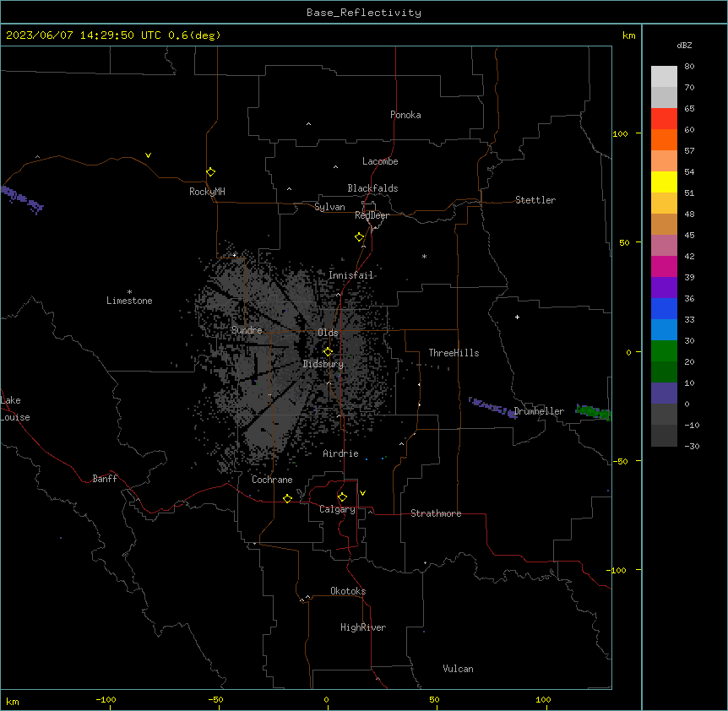This screenshot has width=728, height=711.
Task: Click the Okotoks label
Action: point(348,591)
